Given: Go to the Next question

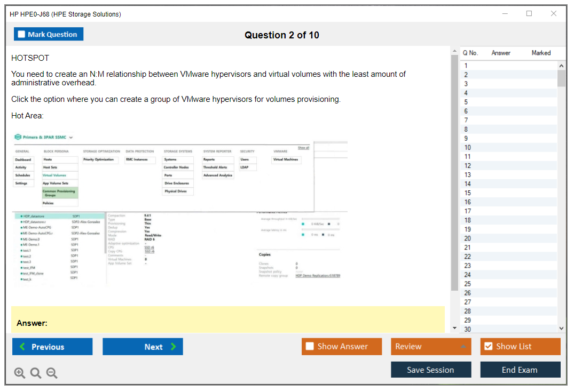Looking at the screenshot, I should 143,347.
